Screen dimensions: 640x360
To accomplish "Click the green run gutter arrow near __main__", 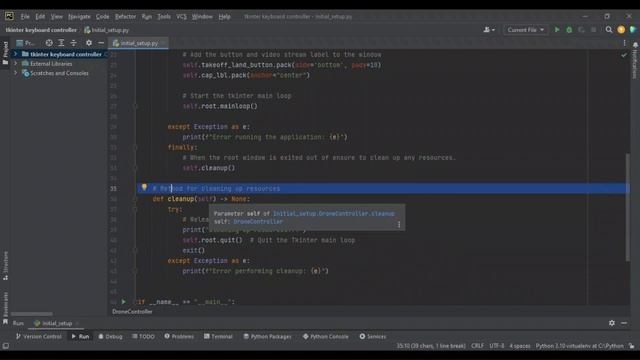I will (124, 302).
